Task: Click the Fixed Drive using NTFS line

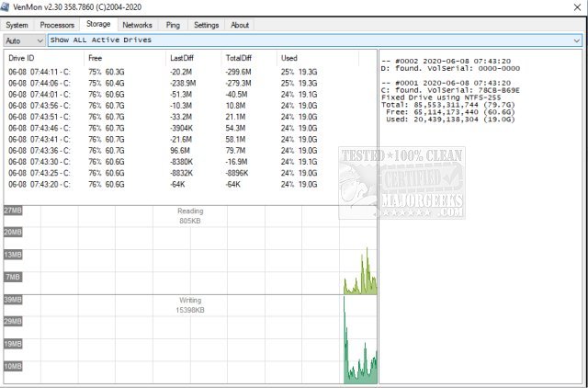Action: click(441, 97)
